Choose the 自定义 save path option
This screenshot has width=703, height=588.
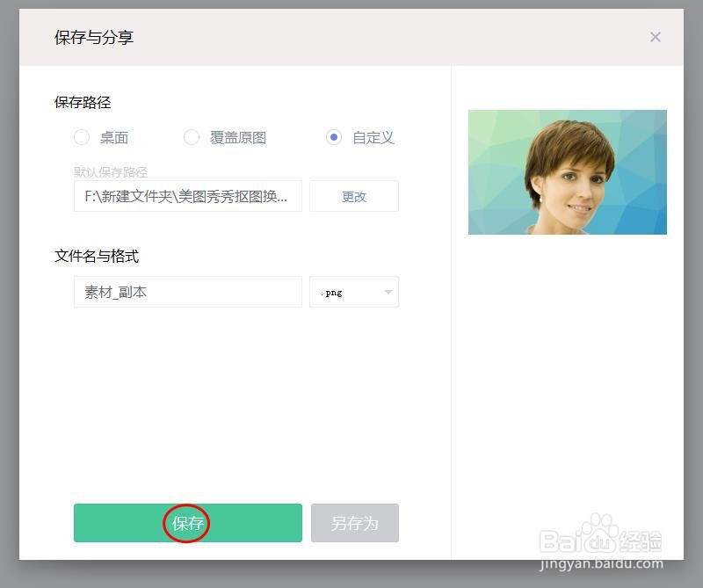click(334, 137)
